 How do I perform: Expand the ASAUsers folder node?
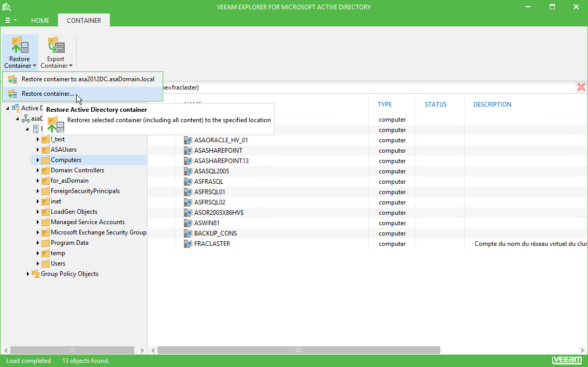point(37,150)
